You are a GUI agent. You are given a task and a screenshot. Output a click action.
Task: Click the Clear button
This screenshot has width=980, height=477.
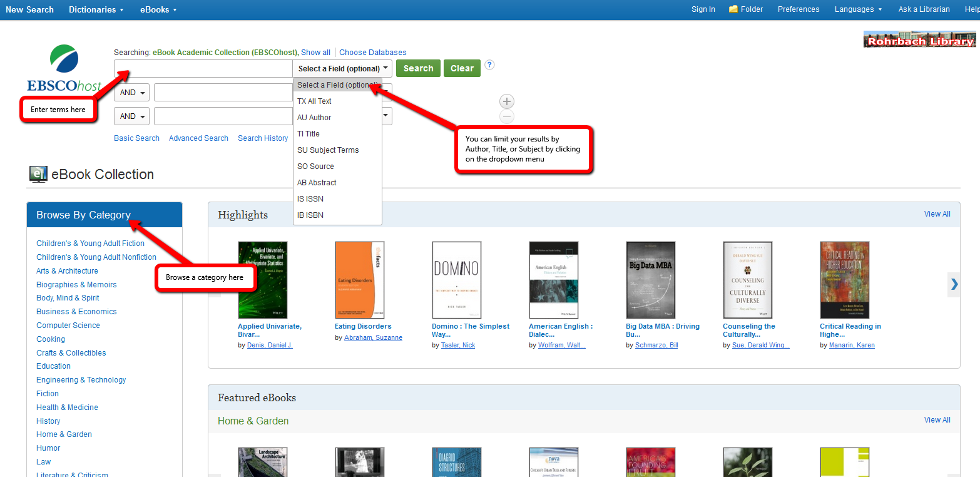point(462,68)
